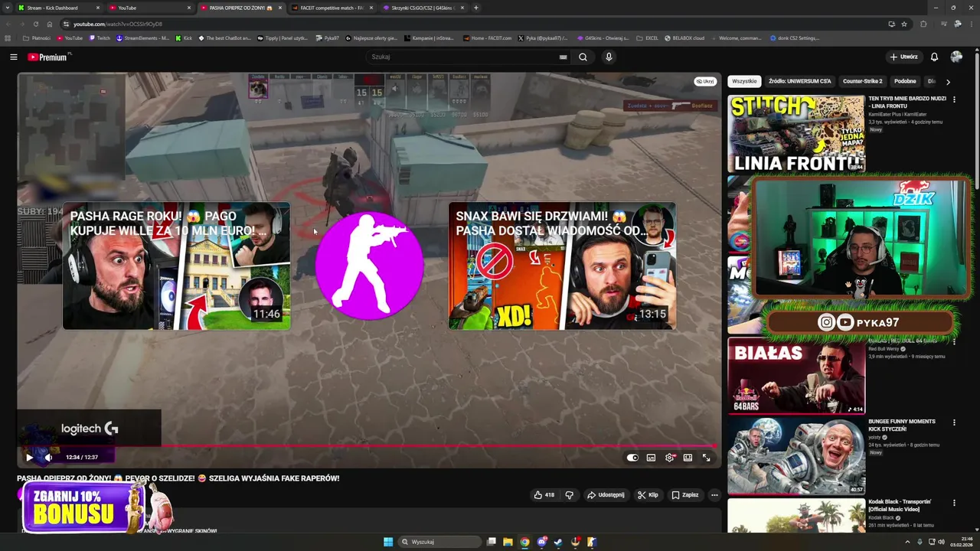Viewport: 980px width, 551px height.
Task: Switch to FACEIT competitive match browser tab
Action: pyautogui.click(x=332, y=8)
